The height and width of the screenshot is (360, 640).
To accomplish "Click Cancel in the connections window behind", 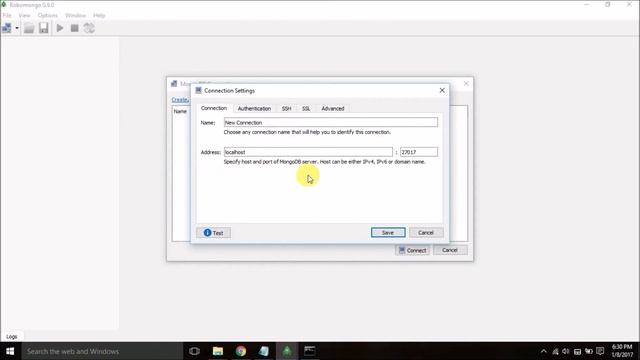I will tap(450, 250).
